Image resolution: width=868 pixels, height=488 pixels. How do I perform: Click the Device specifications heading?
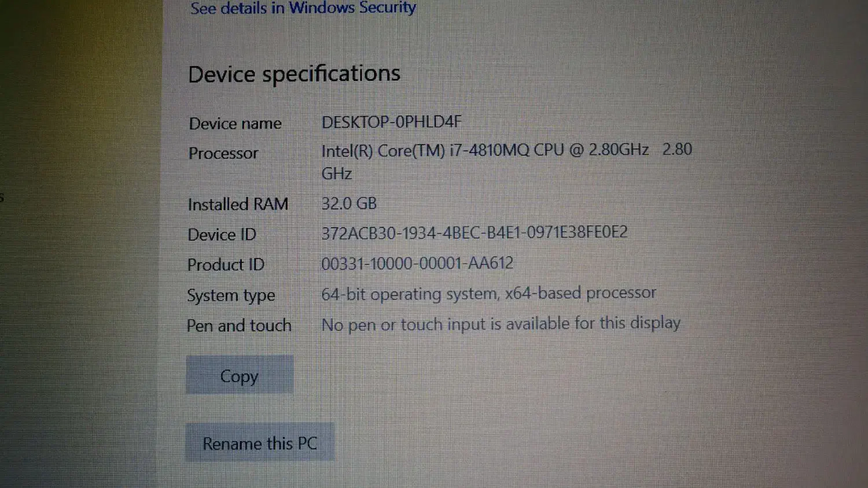294,74
